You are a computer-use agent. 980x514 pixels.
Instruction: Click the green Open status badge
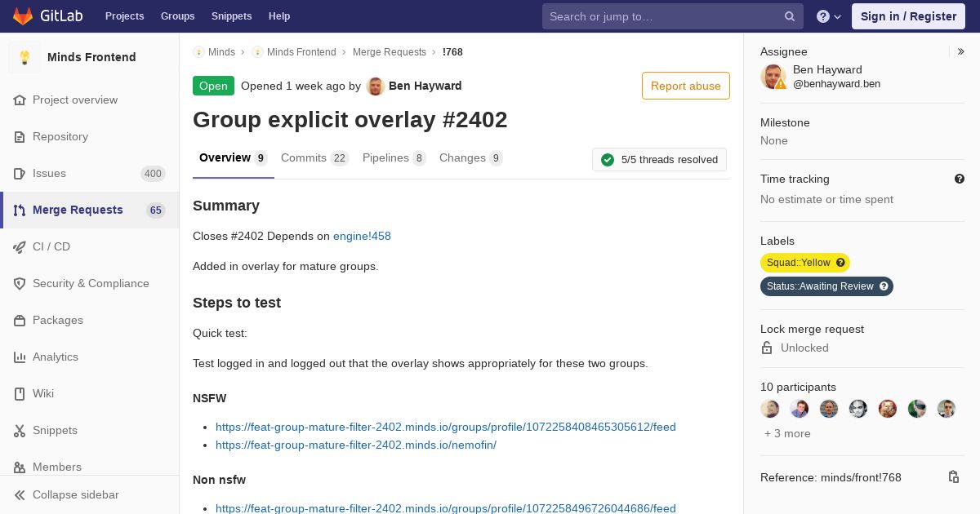213,86
